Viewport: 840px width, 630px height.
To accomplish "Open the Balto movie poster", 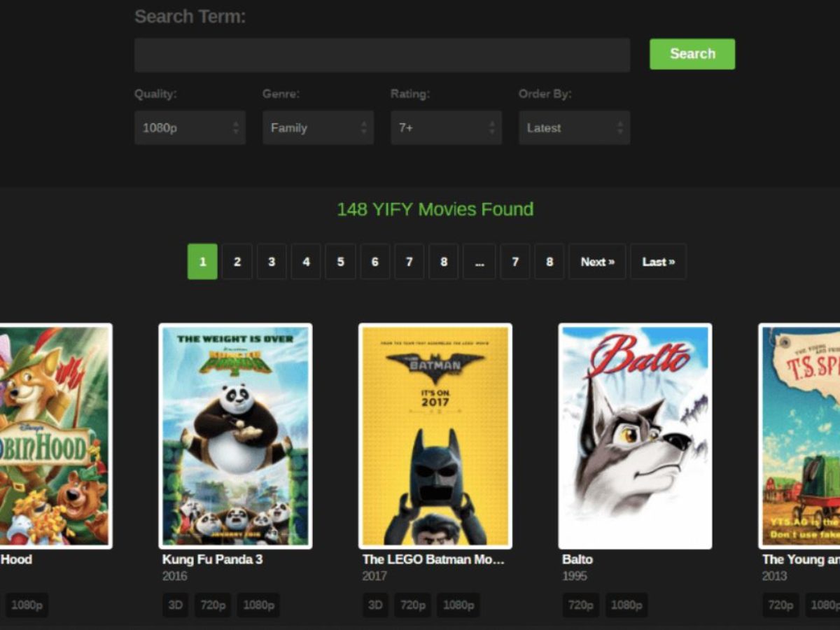I will [x=635, y=435].
